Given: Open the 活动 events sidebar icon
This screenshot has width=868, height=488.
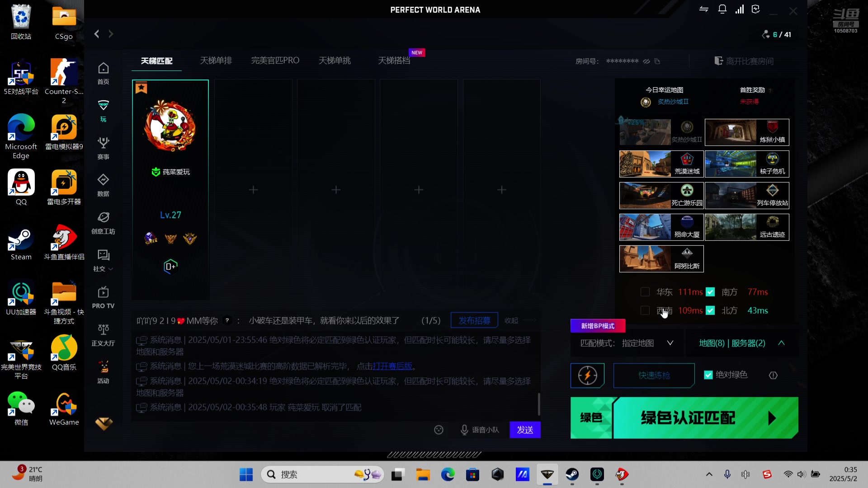Looking at the screenshot, I should point(103,372).
